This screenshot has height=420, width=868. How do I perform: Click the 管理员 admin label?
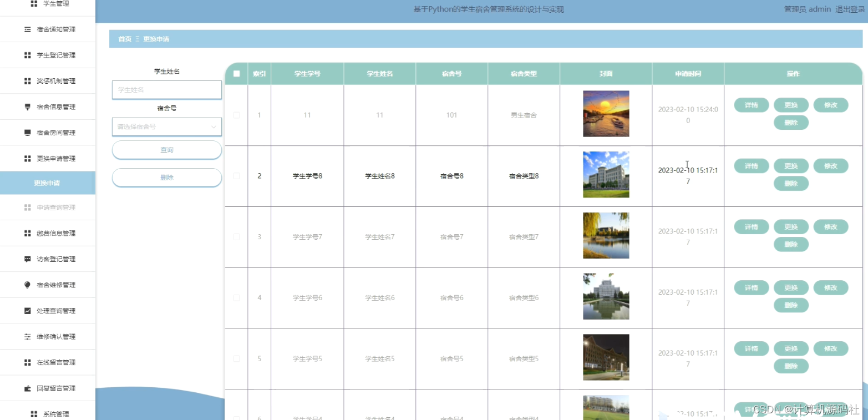tap(807, 9)
